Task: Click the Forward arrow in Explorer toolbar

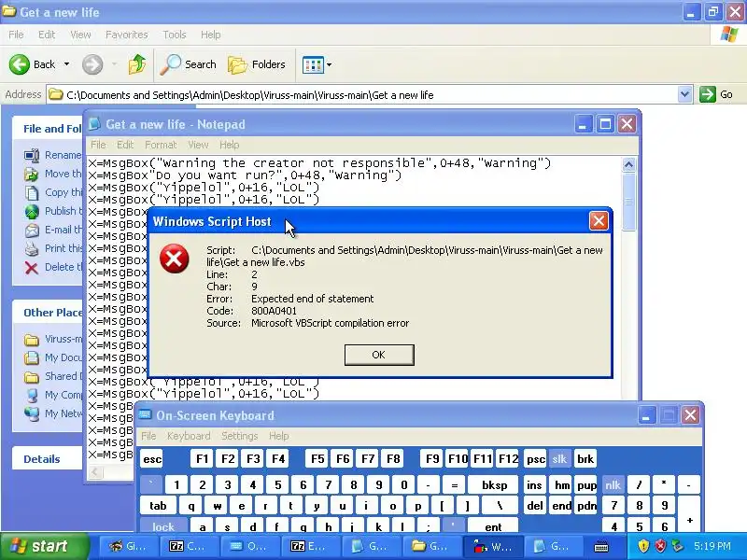Action: tap(92, 64)
